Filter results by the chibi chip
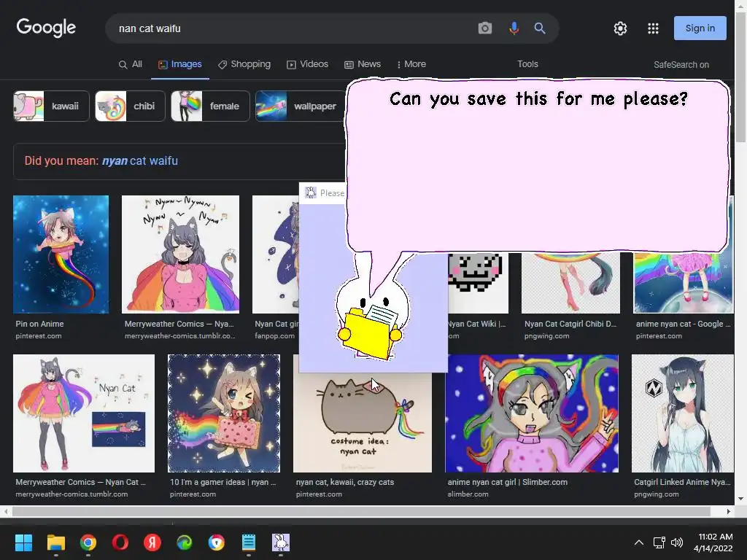 click(x=130, y=106)
